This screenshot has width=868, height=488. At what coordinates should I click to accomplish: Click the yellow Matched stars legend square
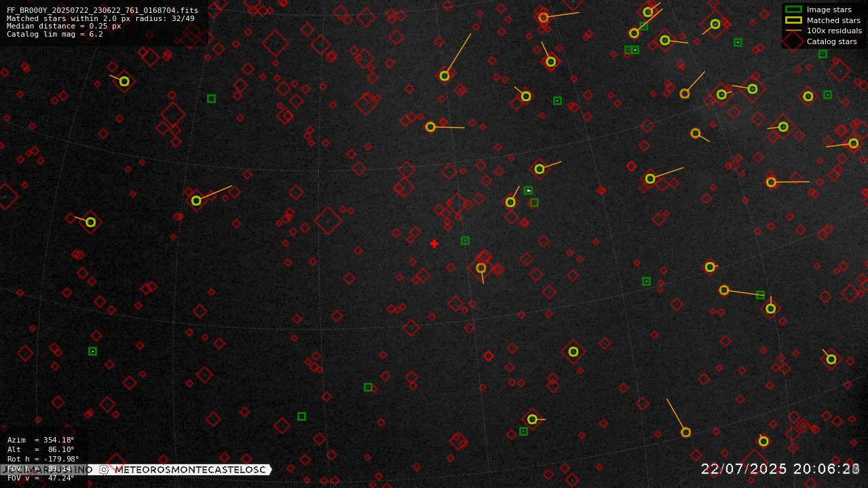pyautogui.click(x=793, y=20)
